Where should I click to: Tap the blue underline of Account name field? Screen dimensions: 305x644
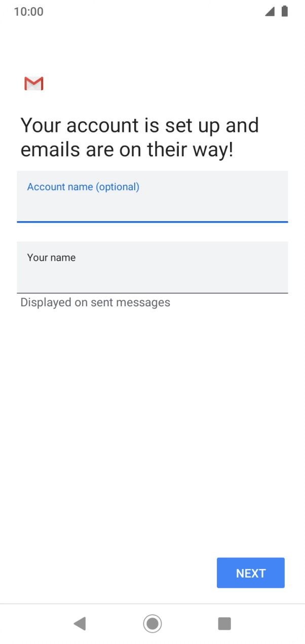point(152,222)
